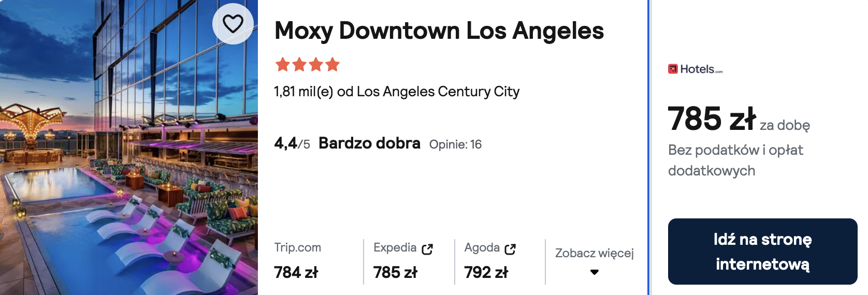This screenshot has height=295, width=868.
Task: Click the 785 zł za dobę price
Action: tap(739, 119)
